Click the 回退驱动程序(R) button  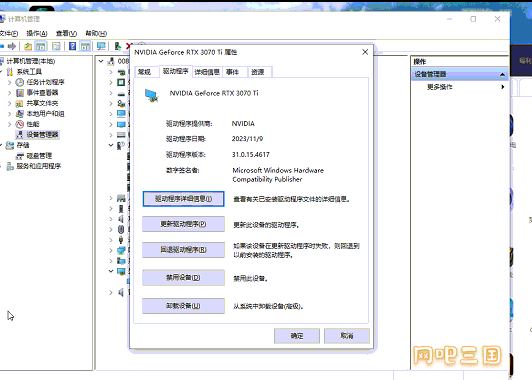click(x=183, y=250)
